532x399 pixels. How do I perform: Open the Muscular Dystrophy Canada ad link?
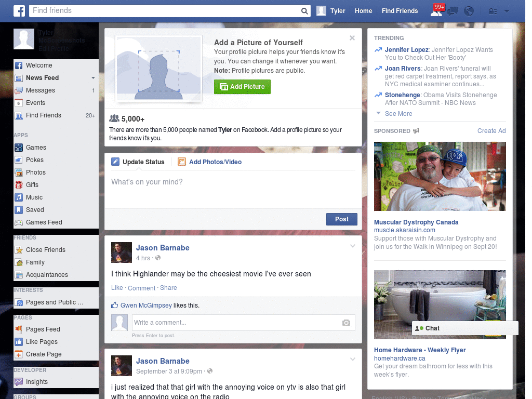click(416, 222)
